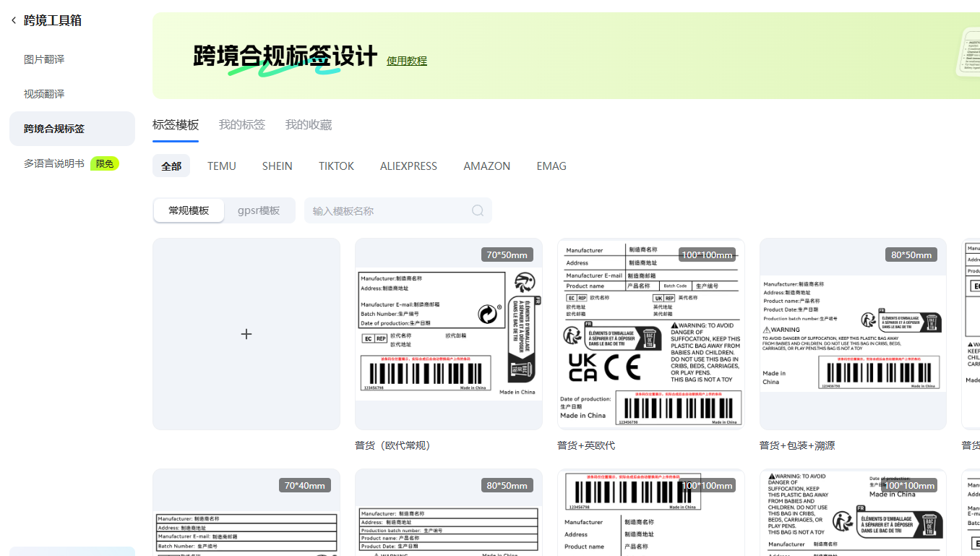
Task: Open the 使用教程 tutorial link
Action: tap(406, 61)
